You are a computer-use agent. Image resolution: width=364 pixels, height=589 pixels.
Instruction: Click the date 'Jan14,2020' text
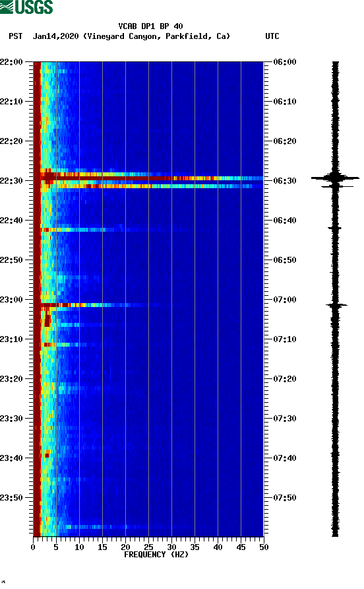pos(56,36)
